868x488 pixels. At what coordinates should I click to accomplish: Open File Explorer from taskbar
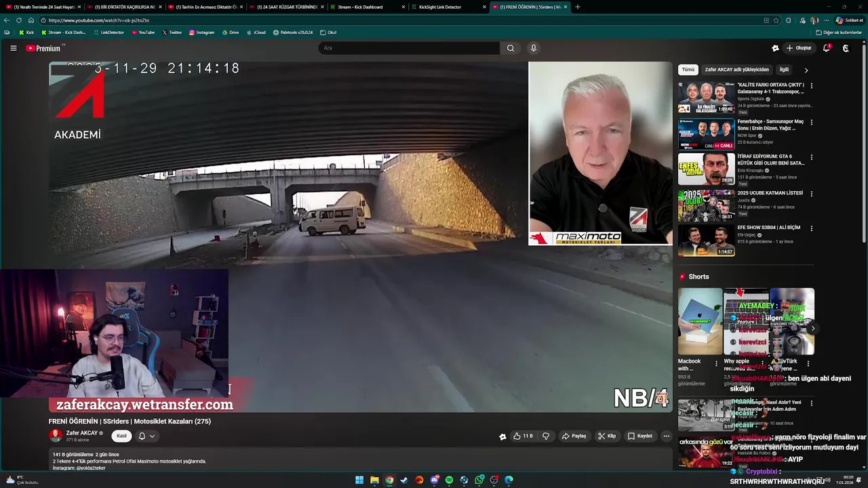tap(374, 480)
